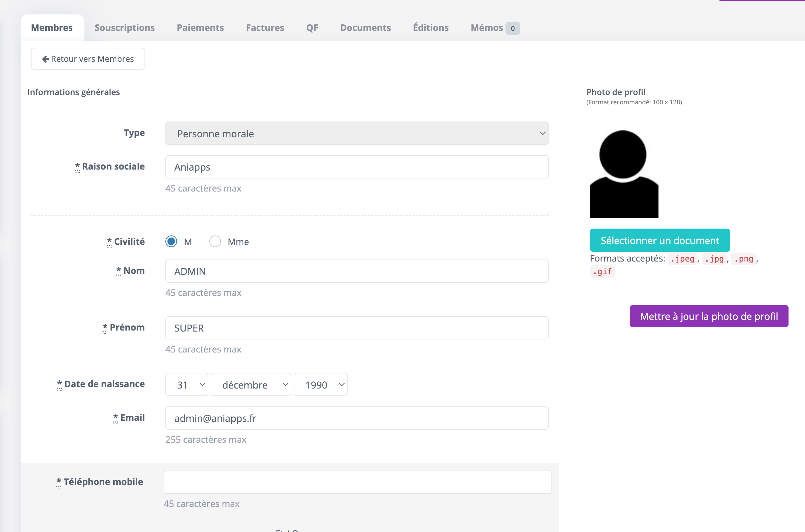Click the Raison sociale field containing Aniapps
The image size is (805, 532).
click(x=357, y=167)
